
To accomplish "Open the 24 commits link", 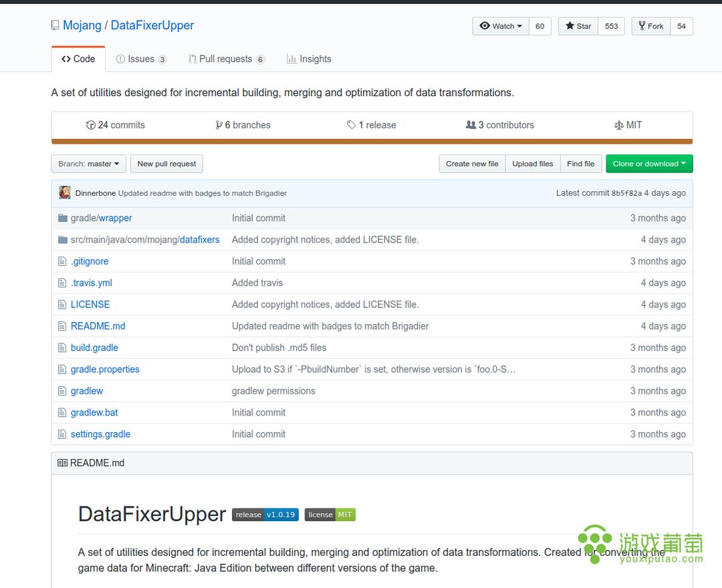I will point(116,125).
